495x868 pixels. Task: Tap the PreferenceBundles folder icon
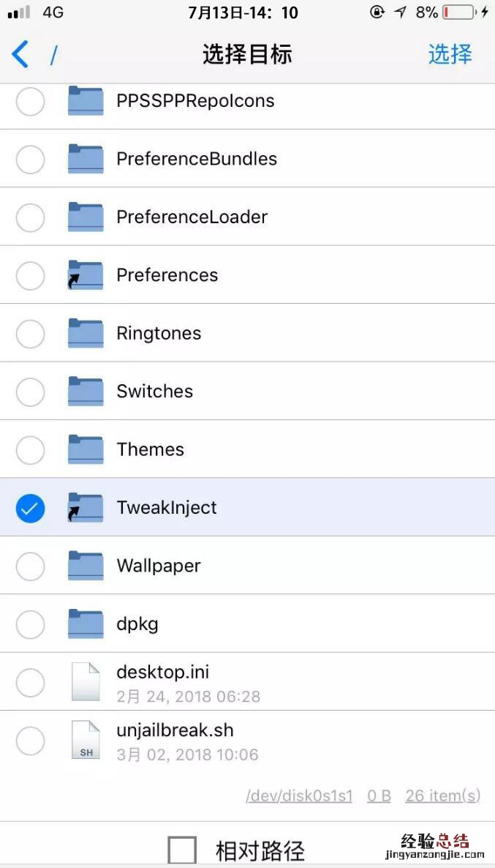click(85, 159)
